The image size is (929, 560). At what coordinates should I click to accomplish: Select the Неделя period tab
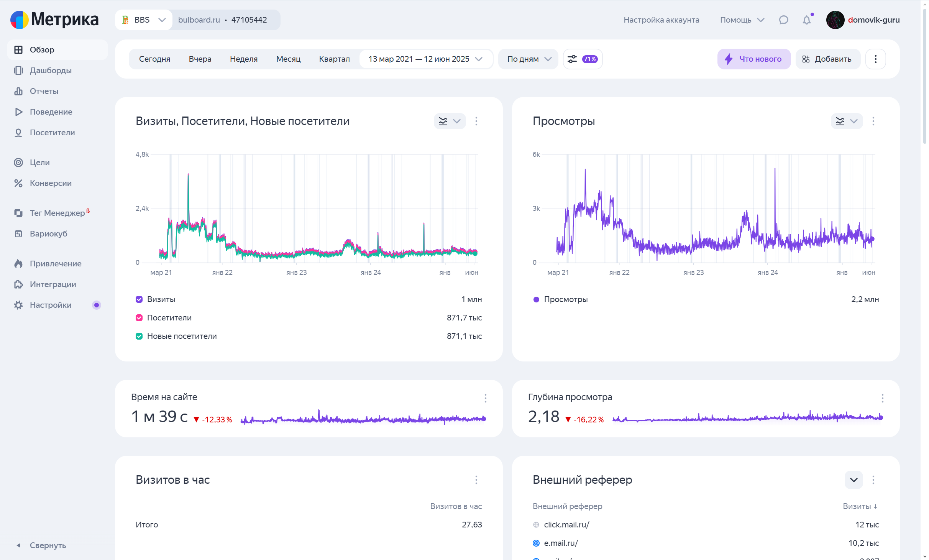[x=244, y=59]
